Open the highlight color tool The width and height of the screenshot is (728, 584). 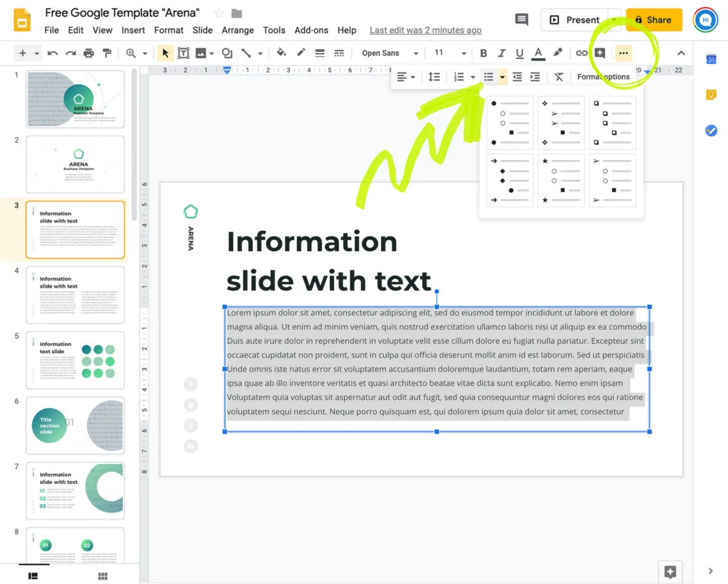click(557, 53)
